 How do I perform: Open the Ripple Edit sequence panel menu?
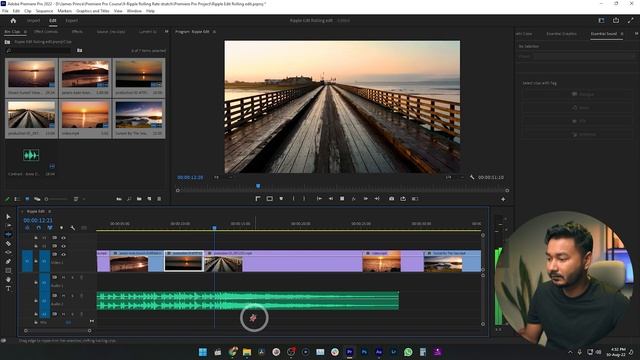49,211
